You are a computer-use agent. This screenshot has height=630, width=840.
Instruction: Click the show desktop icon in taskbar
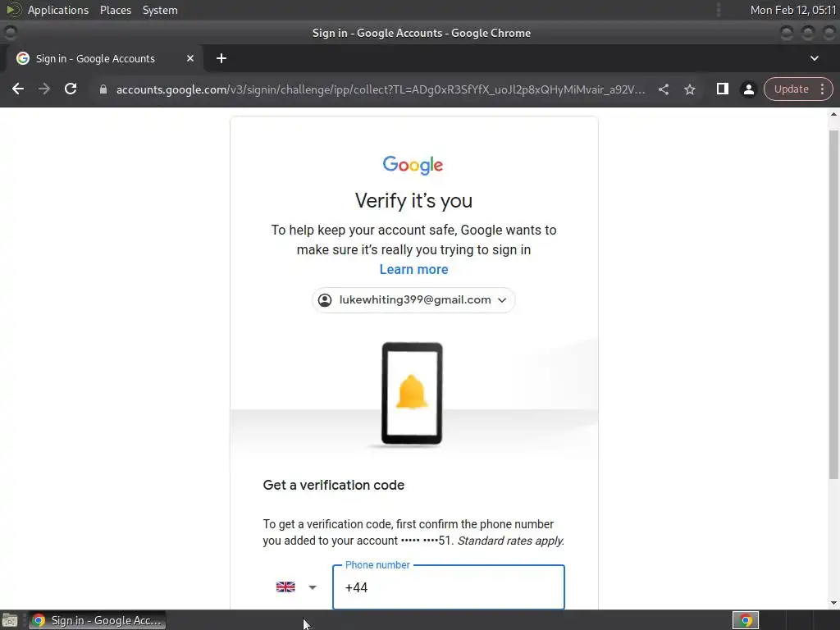[10, 620]
